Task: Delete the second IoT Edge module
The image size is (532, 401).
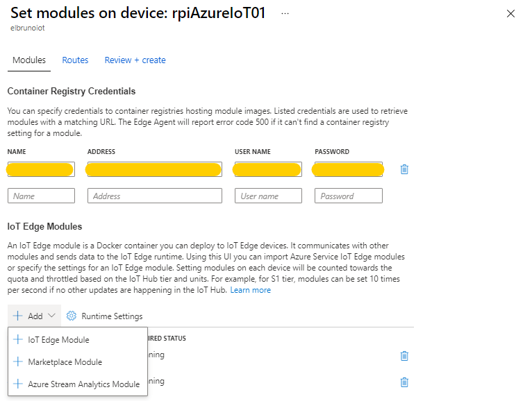Action: pyautogui.click(x=404, y=382)
